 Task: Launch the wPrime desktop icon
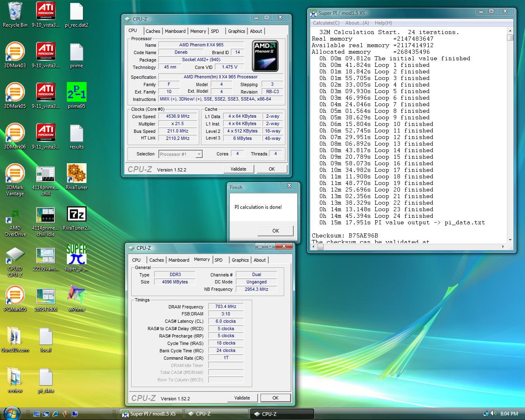point(76,299)
